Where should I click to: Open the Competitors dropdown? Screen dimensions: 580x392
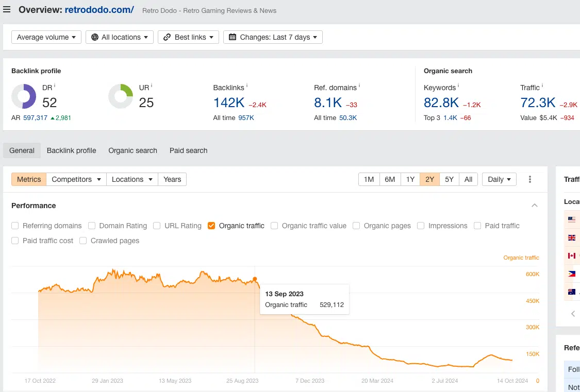pyautogui.click(x=76, y=179)
